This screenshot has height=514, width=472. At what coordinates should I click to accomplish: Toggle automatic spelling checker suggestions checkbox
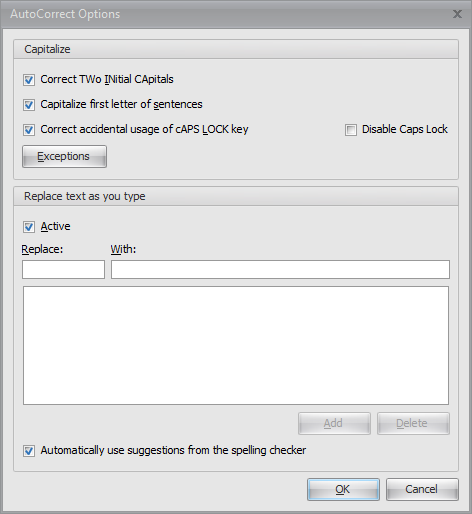pos(29,451)
